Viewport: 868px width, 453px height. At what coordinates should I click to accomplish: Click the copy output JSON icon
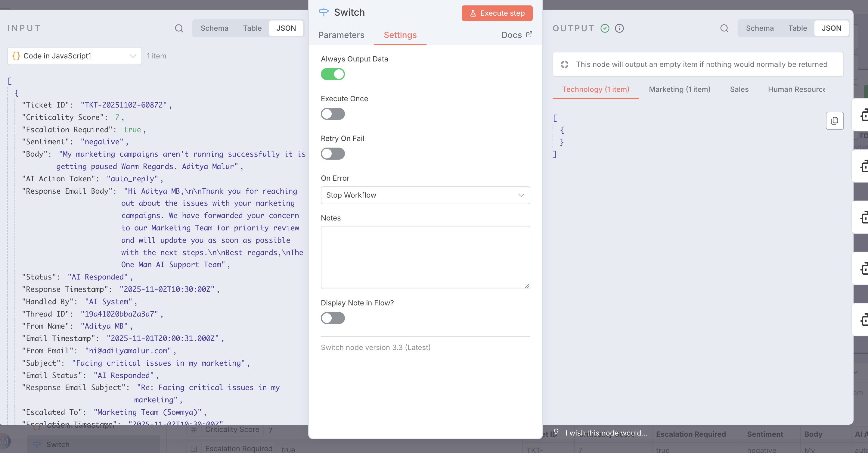834,121
